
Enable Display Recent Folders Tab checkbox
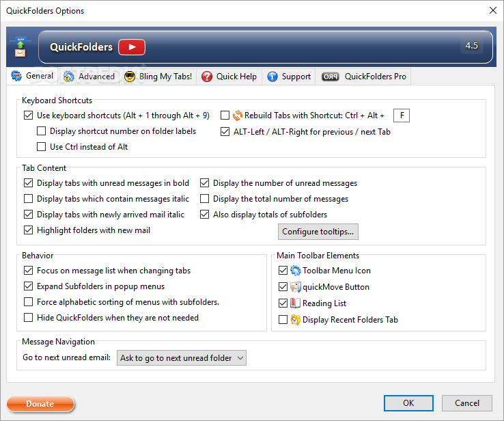(x=283, y=319)
